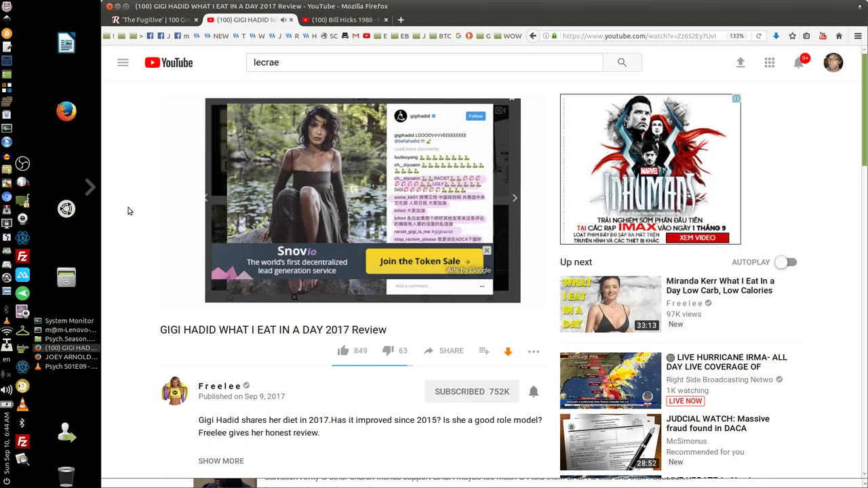868x488 pixels.
Task: Like the video with thumbs up
Action: (x=343, y=350)
